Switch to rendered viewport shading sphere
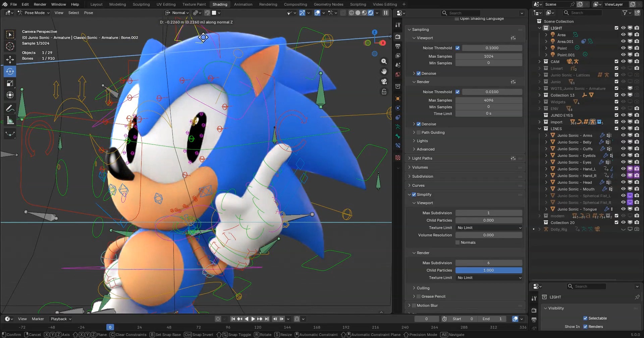Screen dimensions: 644x338 click(371, 13)
